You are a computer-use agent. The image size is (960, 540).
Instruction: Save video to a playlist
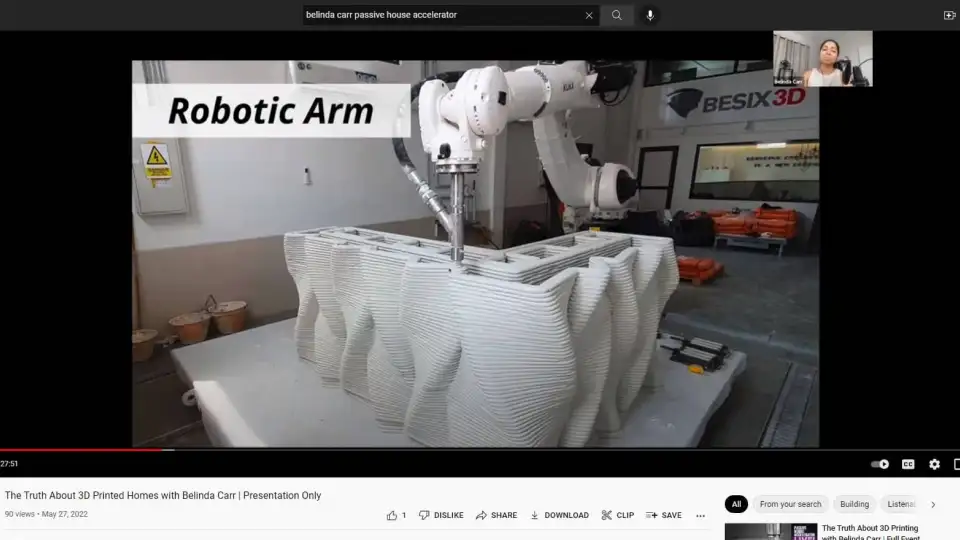pos(663,515)
